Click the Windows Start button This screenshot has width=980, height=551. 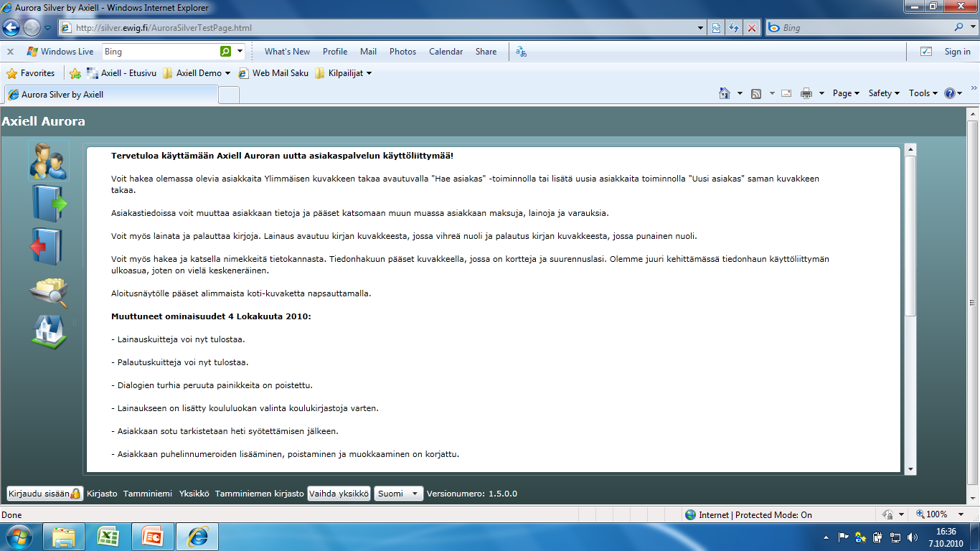pos(19,537)
